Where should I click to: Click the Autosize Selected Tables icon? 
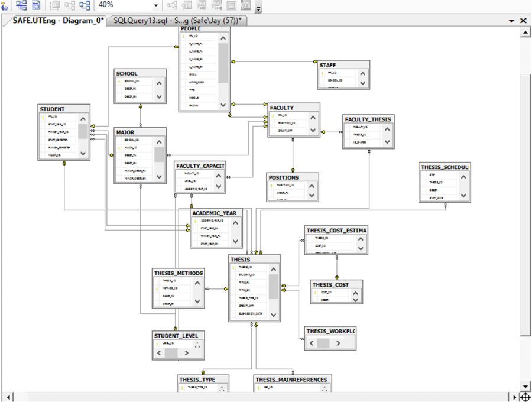click(x=55, y=5)
